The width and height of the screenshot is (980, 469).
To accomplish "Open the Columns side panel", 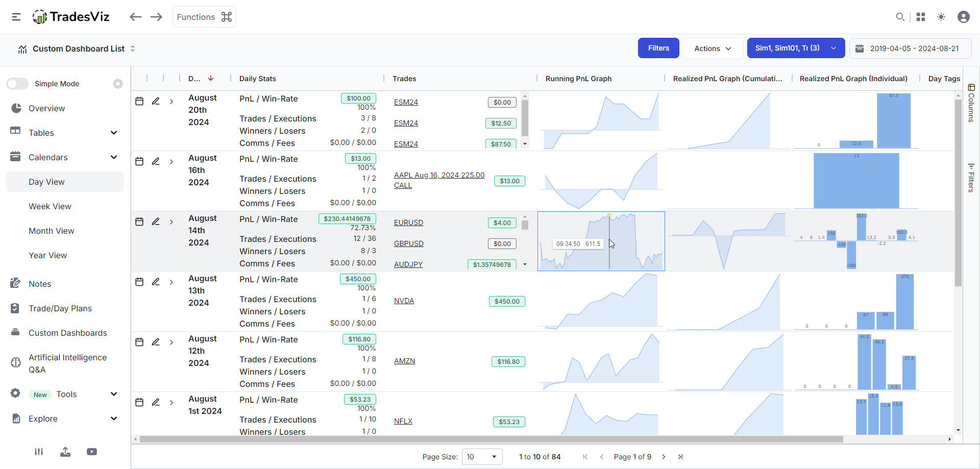I will tap(971, 103).
